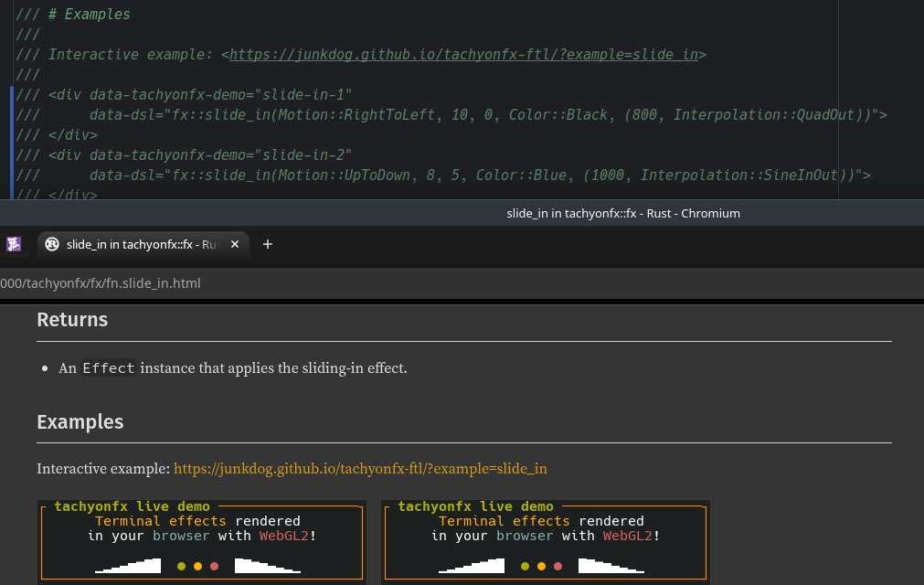924x585 pixels.
Task: Close the slide_in browser tab
Action: pos(234,244)
